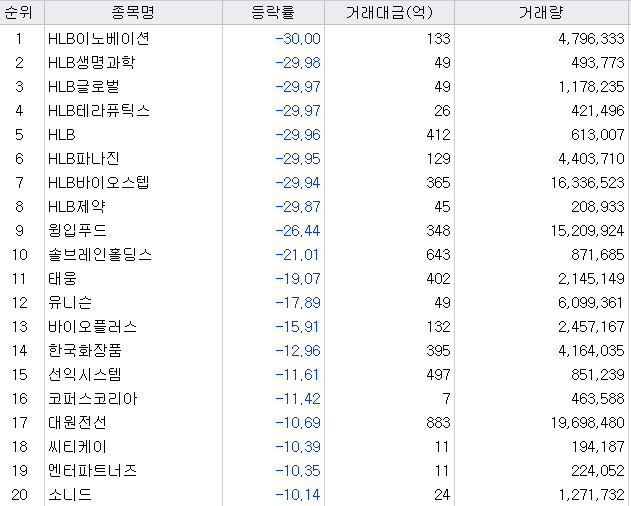
Task: Select the 코퍼스코리아 stock name
Action: click(92, 399)
